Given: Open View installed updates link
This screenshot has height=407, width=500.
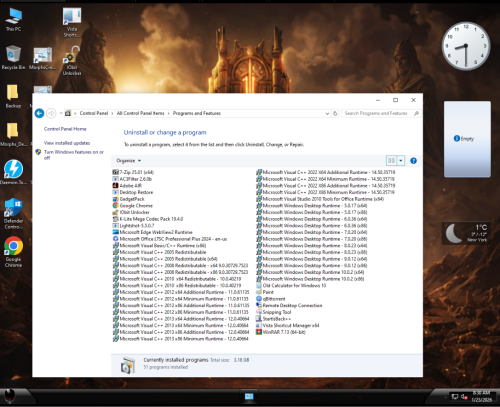Looking at the screenshot, I should click(67, 143).
